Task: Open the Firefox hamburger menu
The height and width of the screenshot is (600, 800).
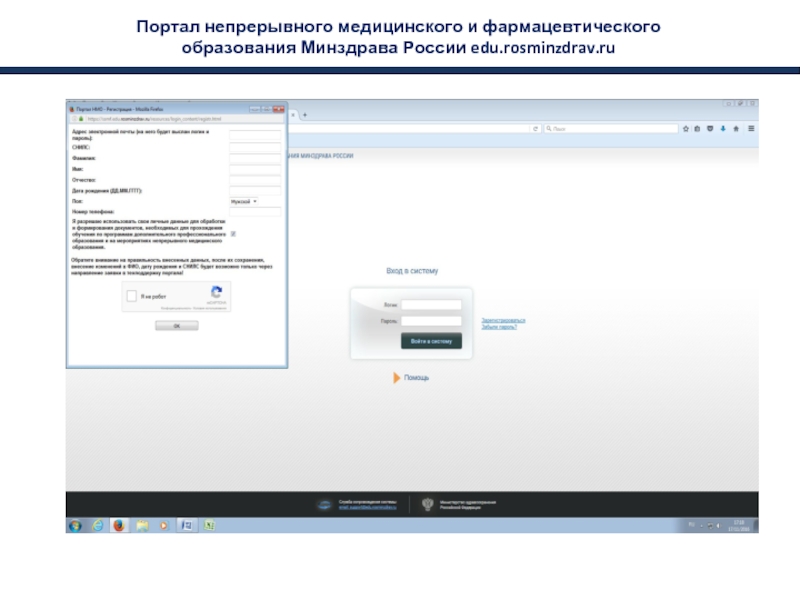Action: pyautogui.click(x=750, y=129)
